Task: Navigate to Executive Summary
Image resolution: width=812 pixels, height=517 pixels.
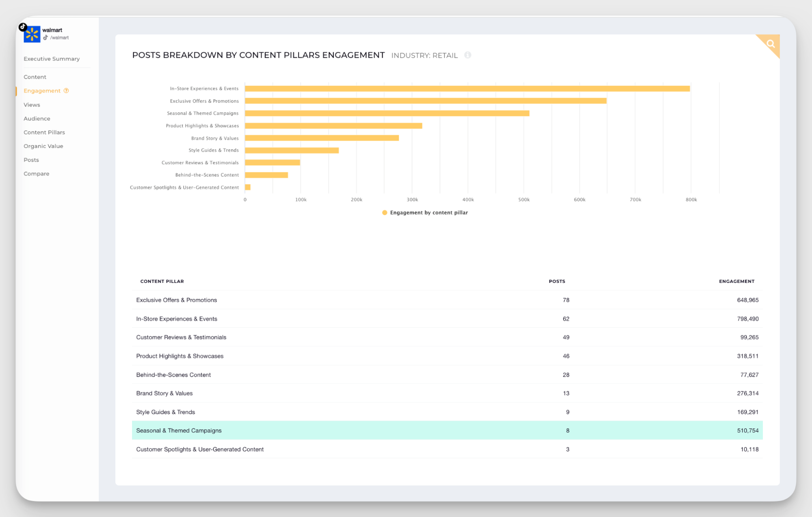Action: [x=52, y=59]
